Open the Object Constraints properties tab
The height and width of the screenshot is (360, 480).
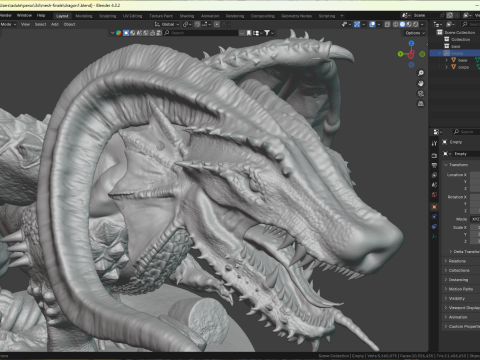tap(434, 226)
